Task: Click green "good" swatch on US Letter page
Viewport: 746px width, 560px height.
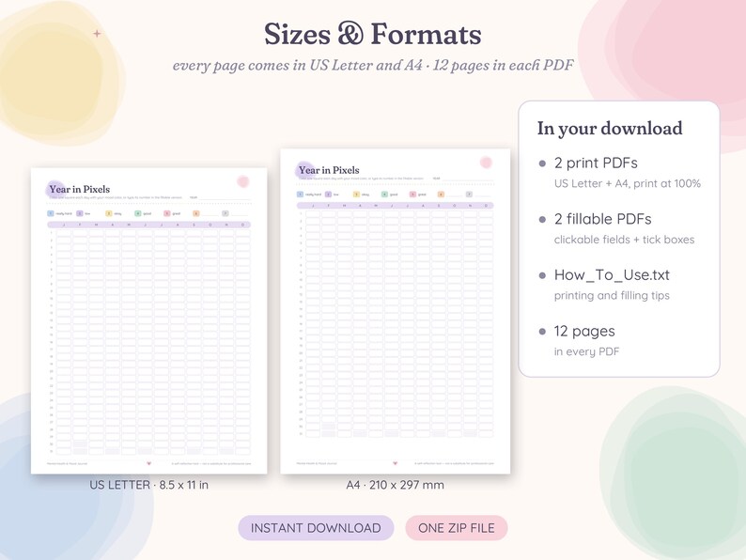Action: pyautogui.click(x=137, y=213)
